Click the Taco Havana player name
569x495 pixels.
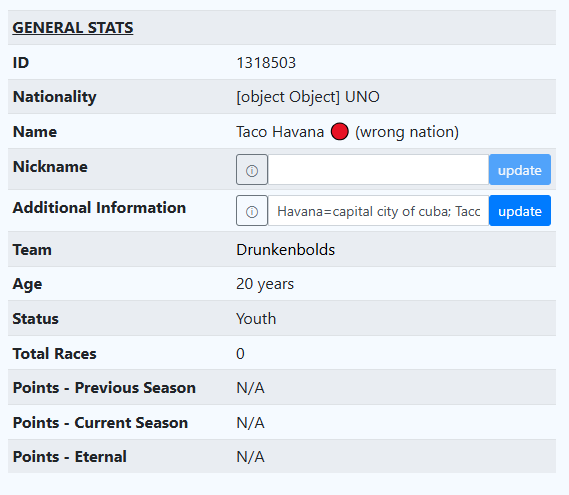(x=280, y=132)
